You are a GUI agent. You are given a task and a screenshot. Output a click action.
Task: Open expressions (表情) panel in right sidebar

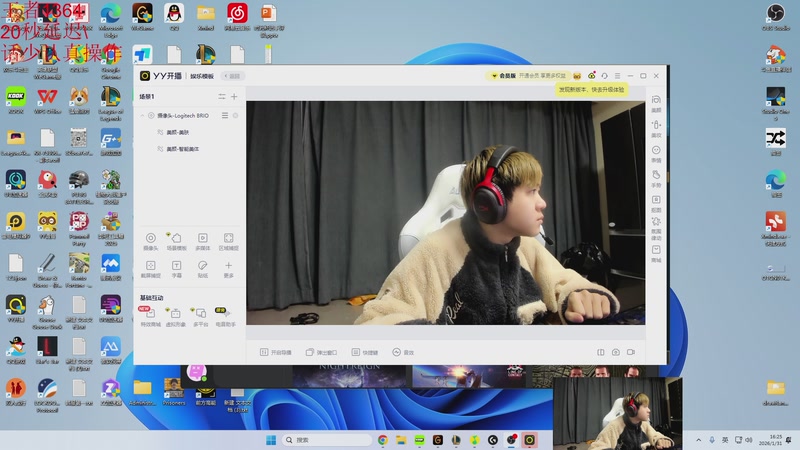[656, 154]
